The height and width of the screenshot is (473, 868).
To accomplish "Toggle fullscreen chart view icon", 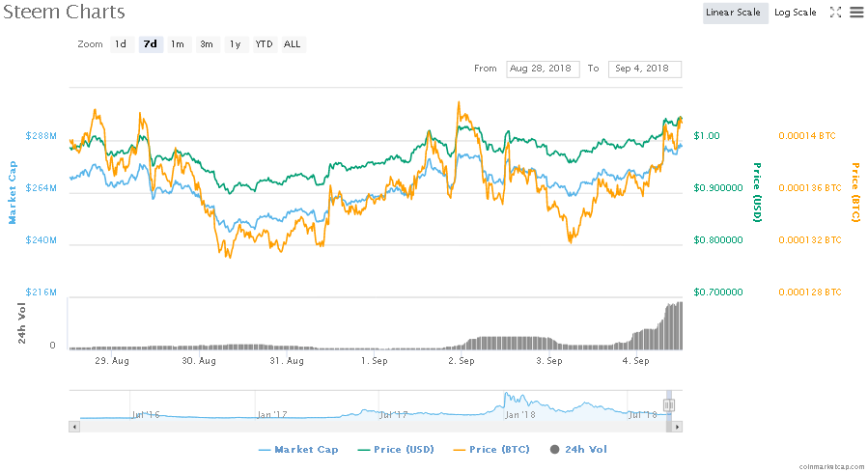I will [x=835, y=13].
